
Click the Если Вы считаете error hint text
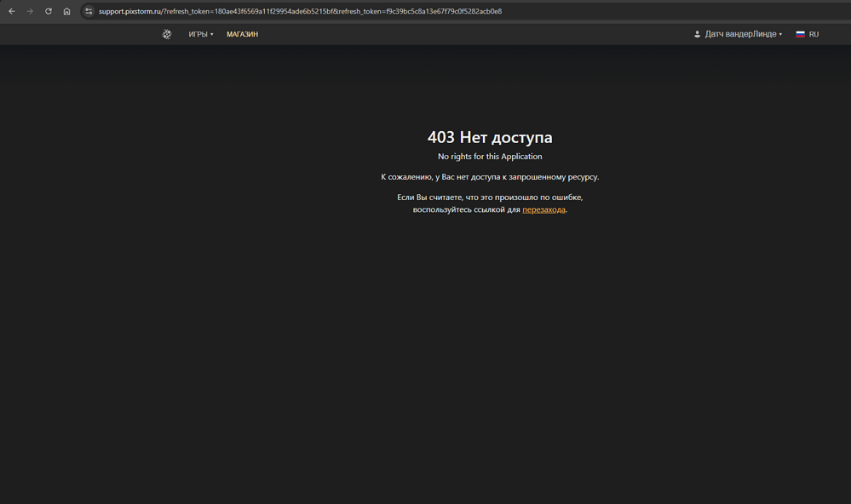point(490,203)
